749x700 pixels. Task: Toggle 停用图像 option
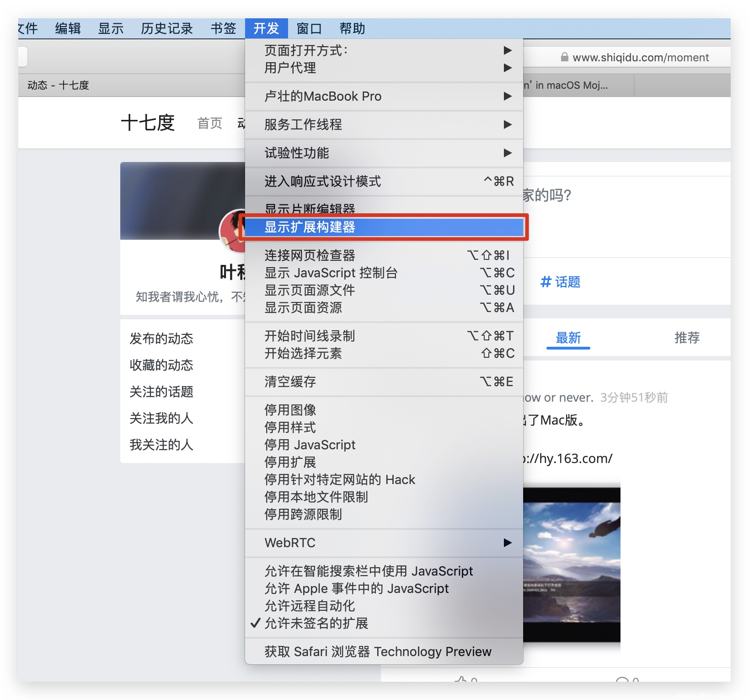384,410
